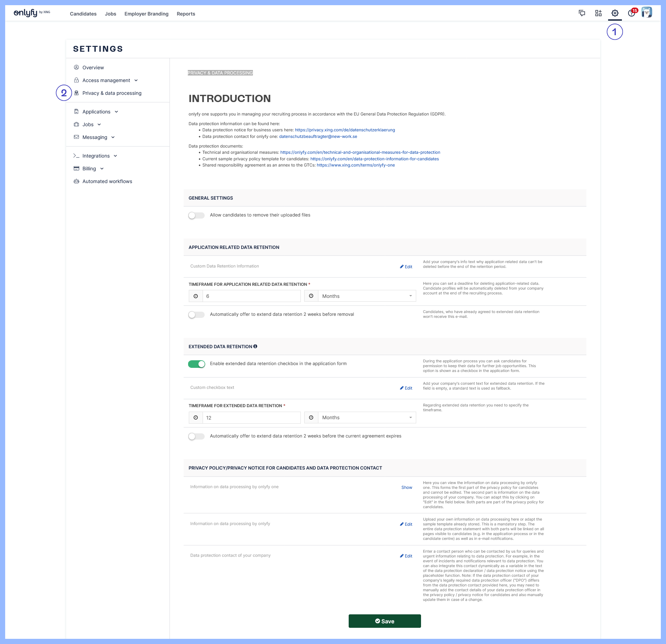Open the apps grid icon in top bar
Image resolution: width=666 pixels, height=644 pixels.
click(598, 13)
